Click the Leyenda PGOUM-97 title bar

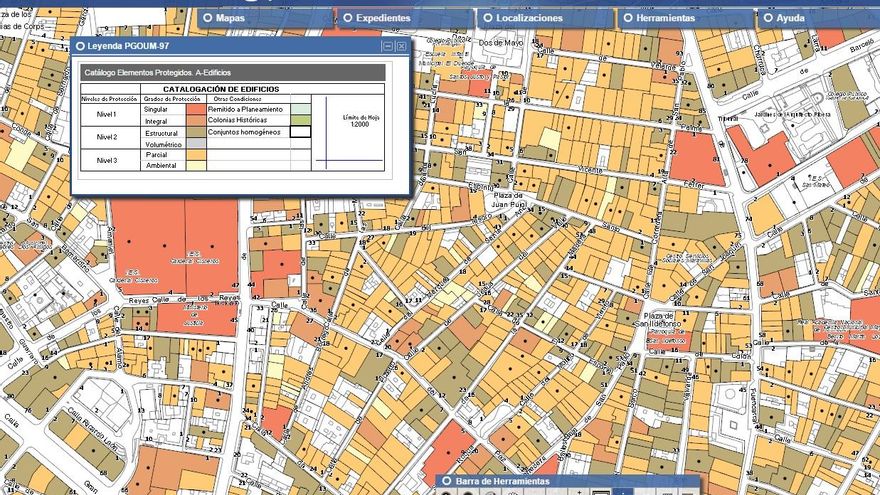220,46
